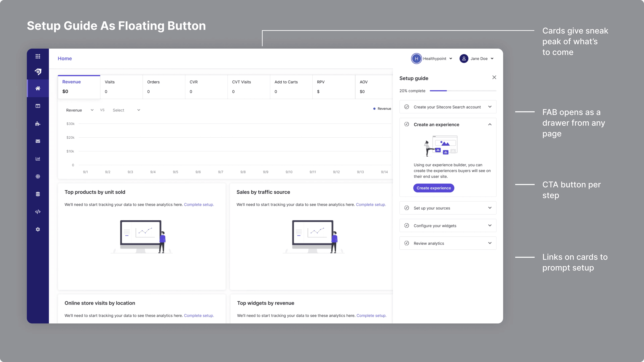Image resolution: width=644 pixels, height=362 pixels.
Task: Open the layout columns icon in sidebar
Action: point(38,106)
